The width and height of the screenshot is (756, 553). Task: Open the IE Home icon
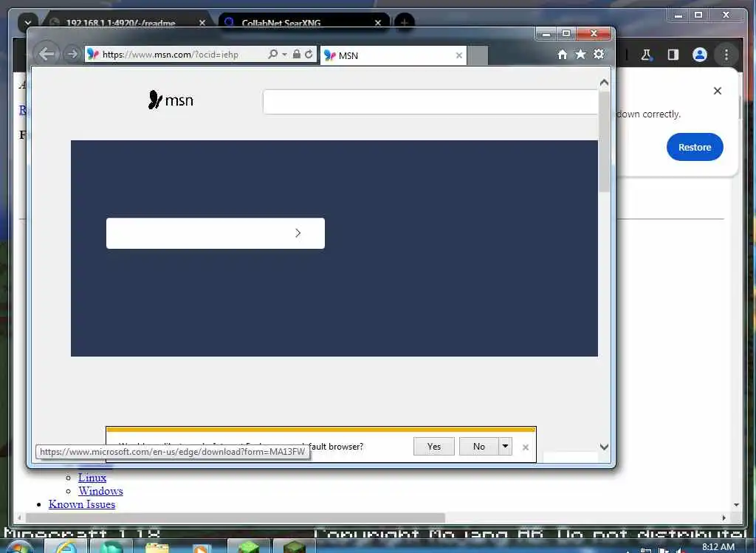click(562, 55)
